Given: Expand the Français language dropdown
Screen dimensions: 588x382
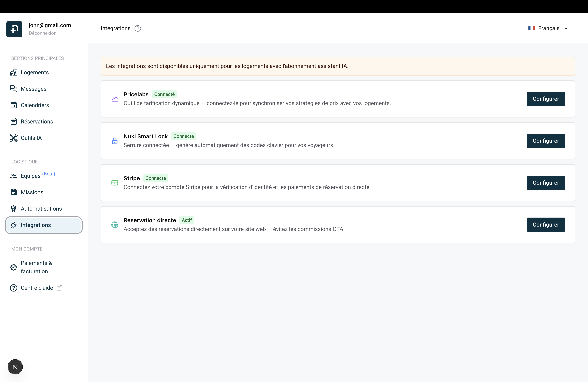Looking at the screenshot, I should pos(548,28).
